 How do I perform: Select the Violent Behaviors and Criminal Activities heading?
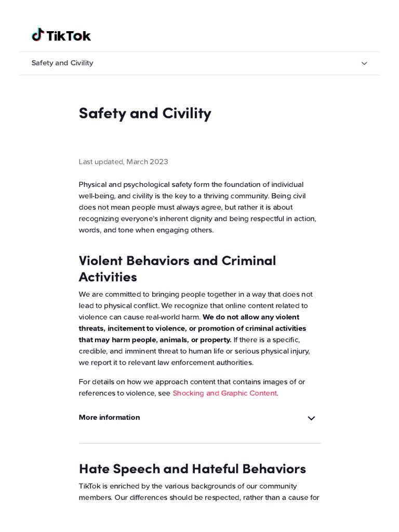point(177,268)
